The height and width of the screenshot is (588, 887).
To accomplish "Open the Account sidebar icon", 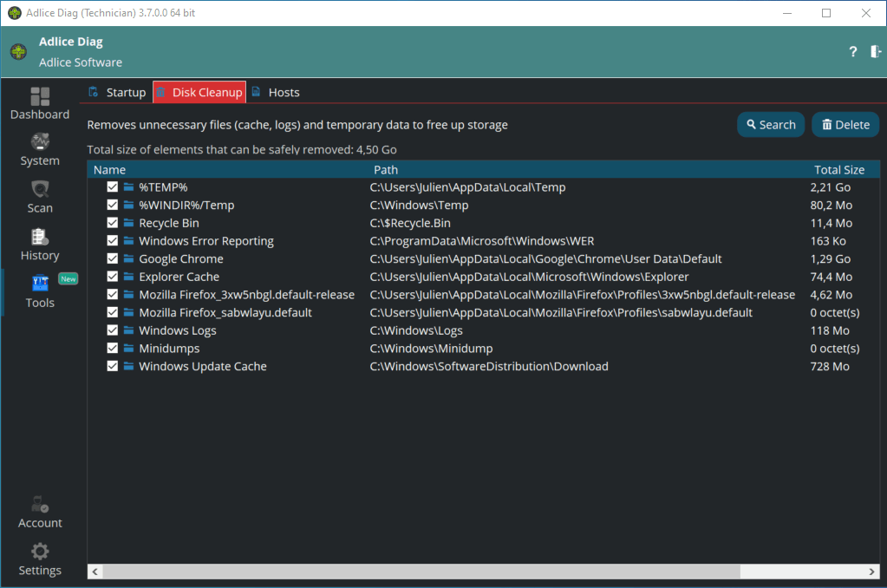I will point(40,505).
